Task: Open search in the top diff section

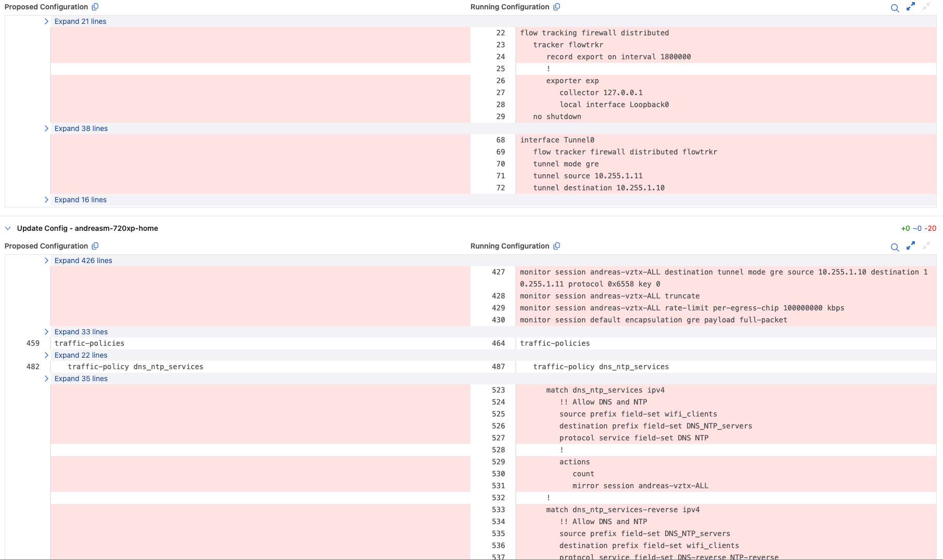Action: coord(895,8)
